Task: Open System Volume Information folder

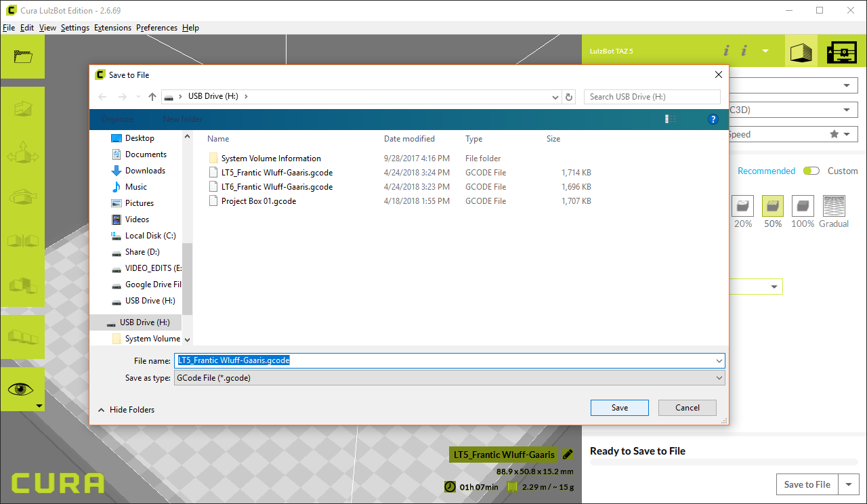Action: 271,159
